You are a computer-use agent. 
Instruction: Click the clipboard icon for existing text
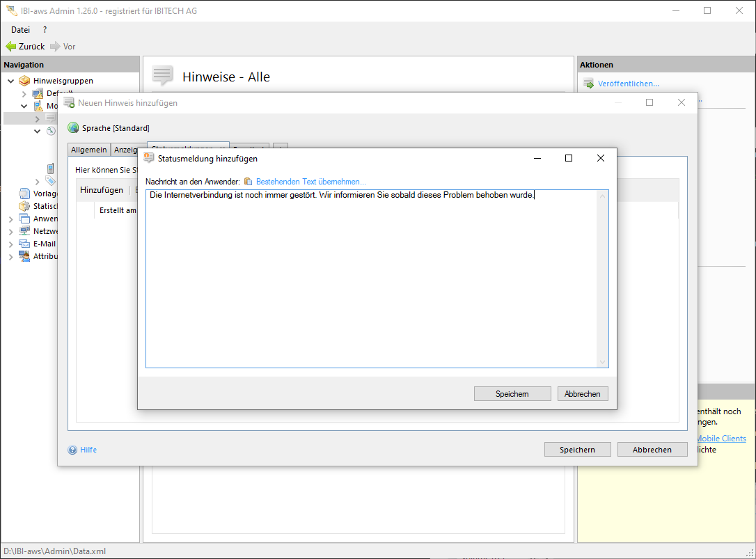(x=249, y=182)
